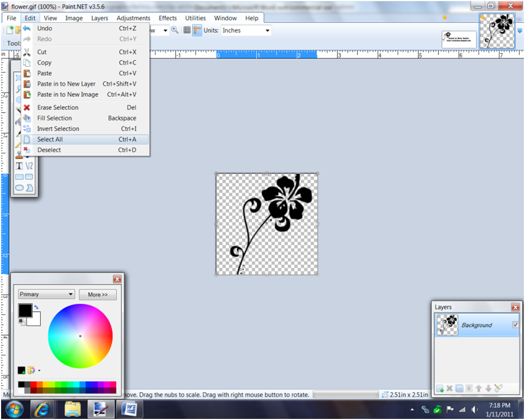Select the Text tool
Viewport: 525px width, 420px height.
point(19,165)
